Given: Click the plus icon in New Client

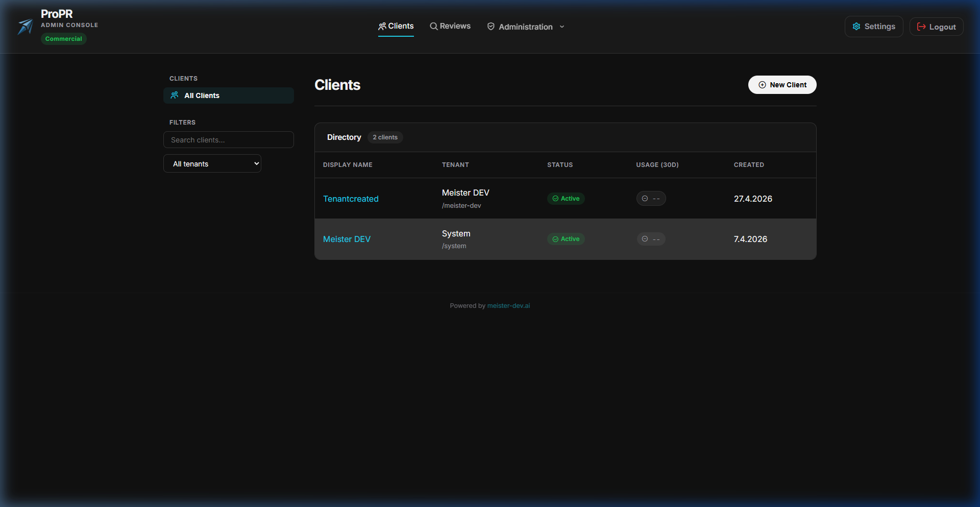Looking at the screenshot, I should 762,85.
